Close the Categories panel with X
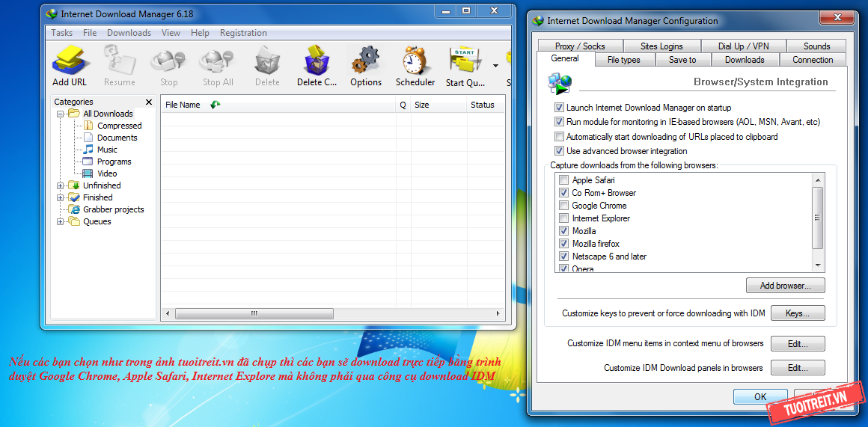This screenshot has width=868, height=427. pos(149,102)
